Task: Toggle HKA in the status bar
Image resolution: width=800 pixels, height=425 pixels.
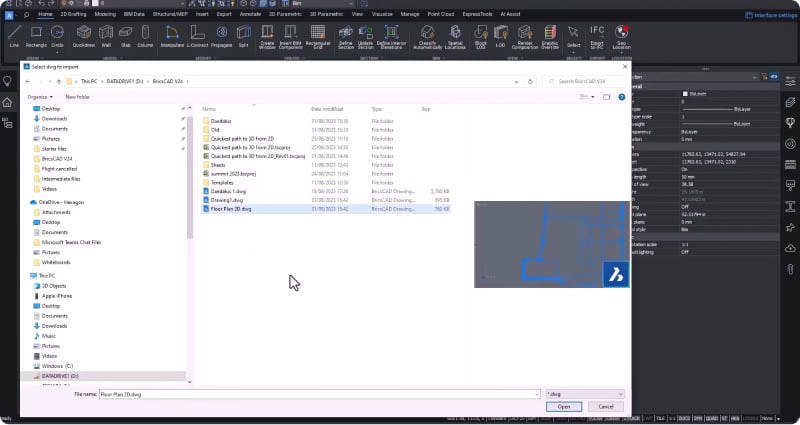Action: 735,418
